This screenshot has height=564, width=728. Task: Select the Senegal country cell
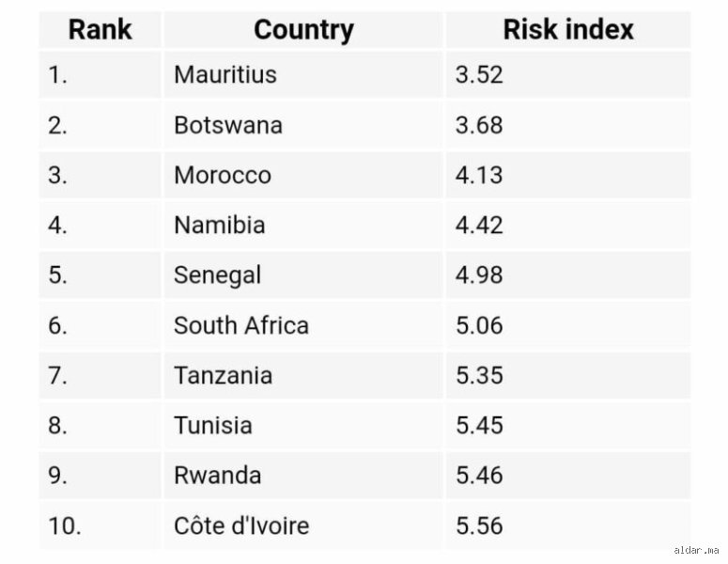pos(303,275)
